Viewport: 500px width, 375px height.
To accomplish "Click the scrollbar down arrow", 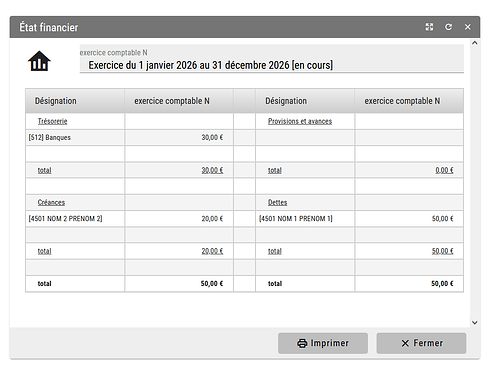I will tap(475, 322).
